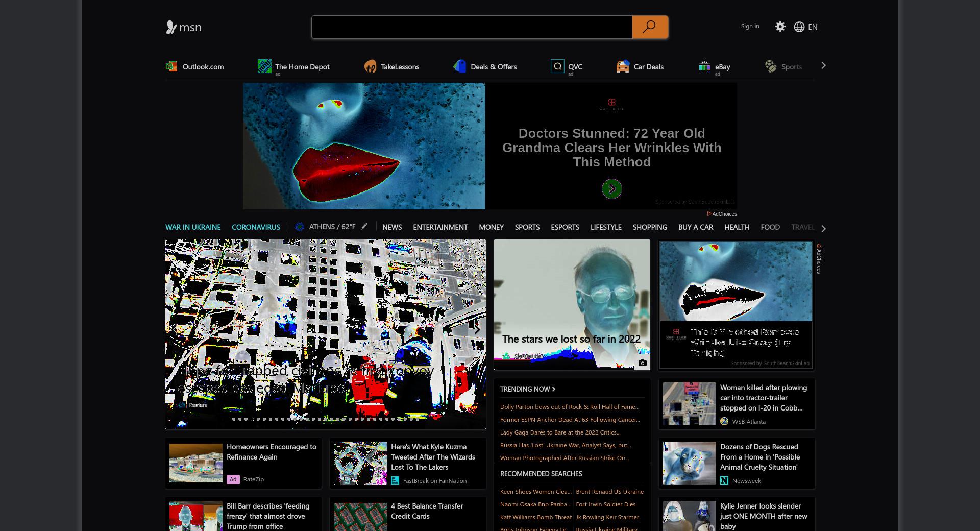
Task: Open TakeLessons shortcut icon
Action: click(370, 66)
